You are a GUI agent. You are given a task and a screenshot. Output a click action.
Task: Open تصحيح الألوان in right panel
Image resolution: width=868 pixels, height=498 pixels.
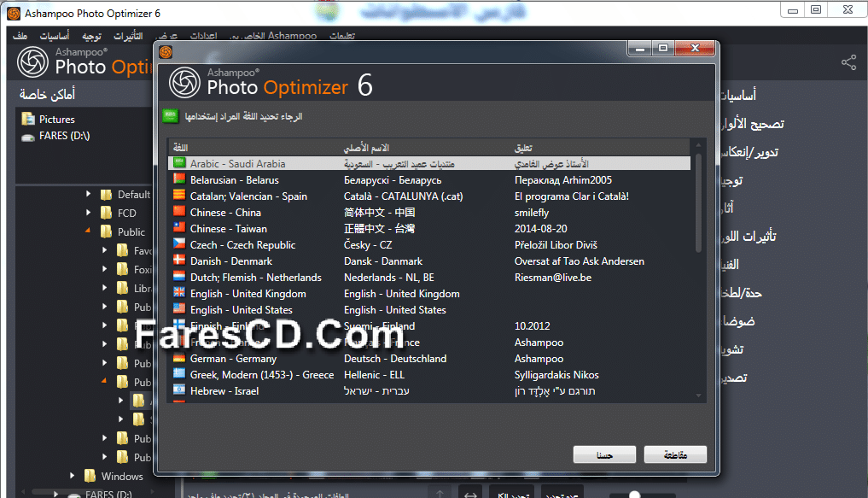tap(752, 124)
